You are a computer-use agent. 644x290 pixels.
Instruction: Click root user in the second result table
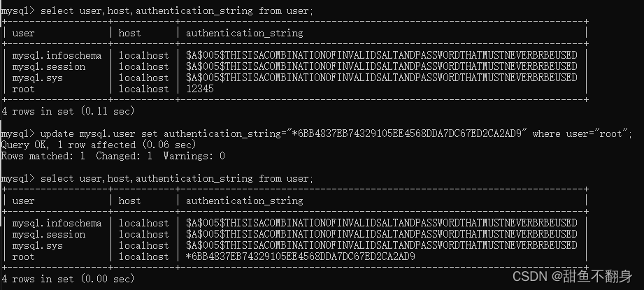[23, 256]
